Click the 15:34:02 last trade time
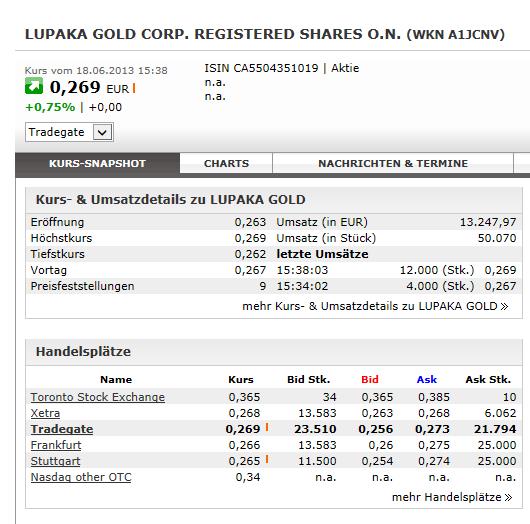530x524 pixels. [302, 286]
